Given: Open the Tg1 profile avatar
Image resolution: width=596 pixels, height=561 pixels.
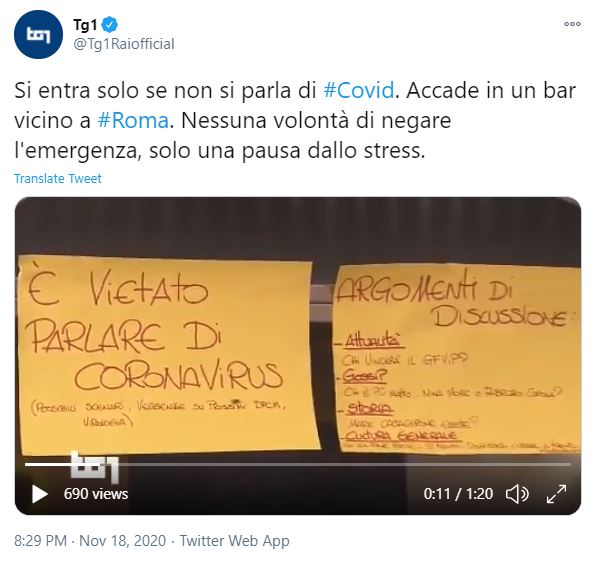Looking at the screenshot, I should pos(38,34).
